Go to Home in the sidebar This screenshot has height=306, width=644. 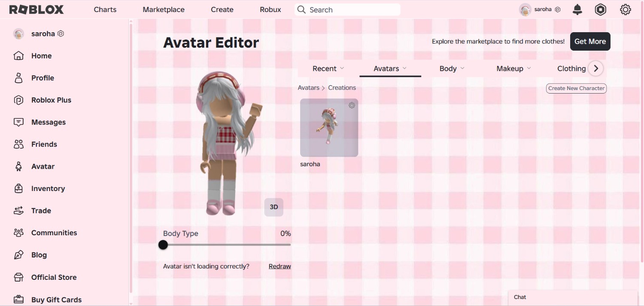coord(41,56)
